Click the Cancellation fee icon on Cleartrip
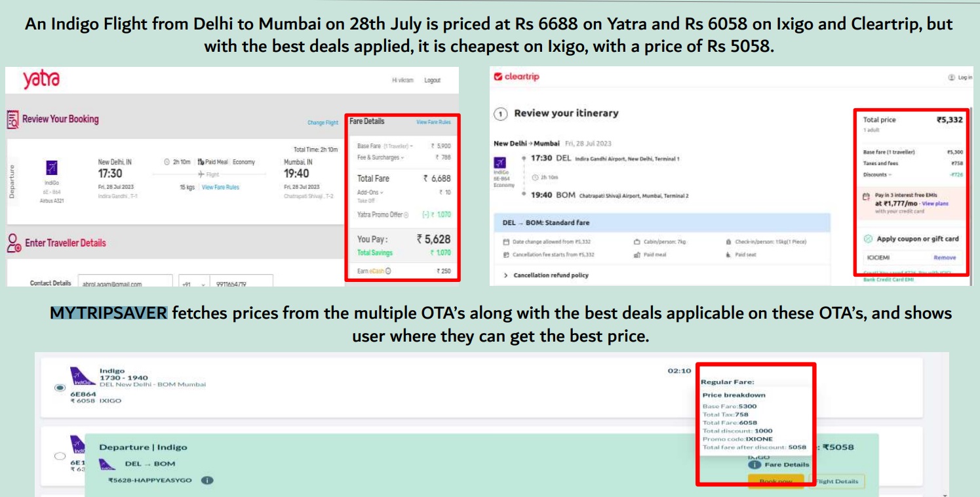Viewport: 980px width, 497px height. (506, 254)
